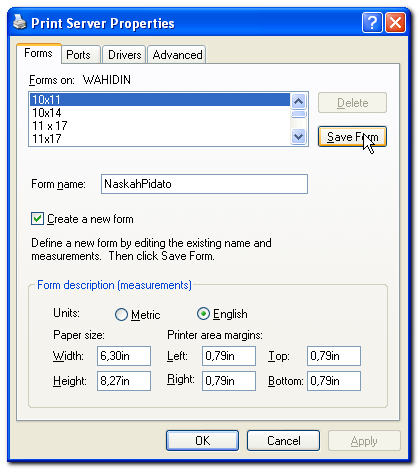Open the Help question mark button
Viewport: 418px width, 469px height.
(372, 23)
